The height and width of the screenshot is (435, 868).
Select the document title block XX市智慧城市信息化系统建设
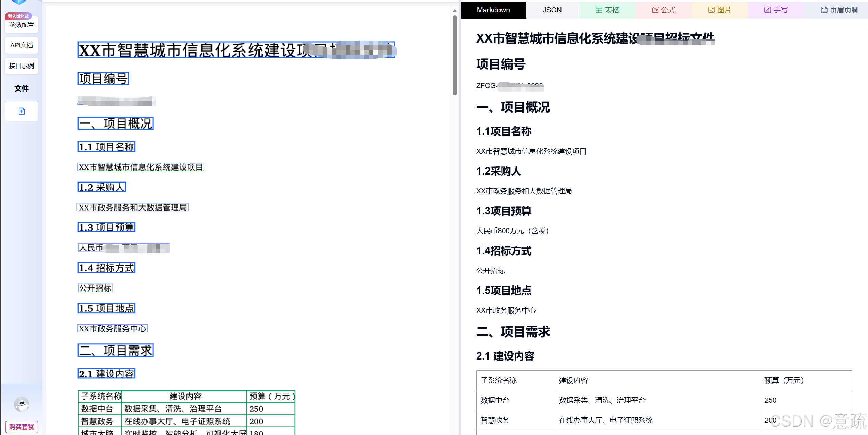[x=236, y=50]
